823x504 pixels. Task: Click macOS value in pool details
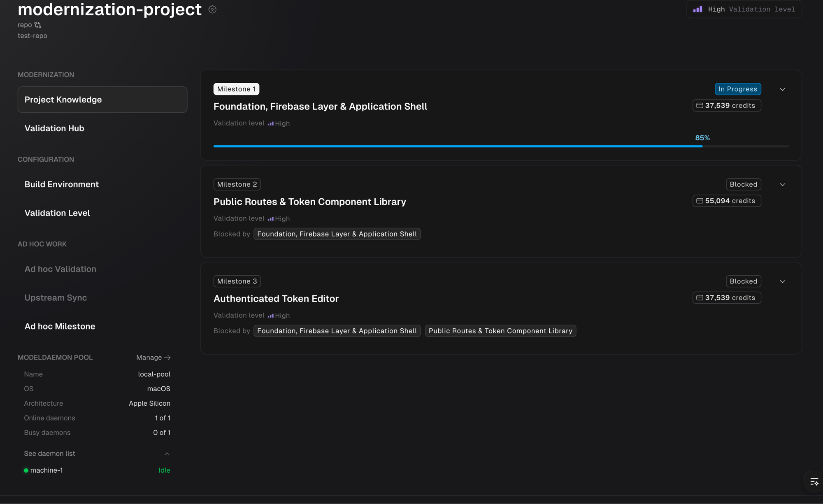158,389
